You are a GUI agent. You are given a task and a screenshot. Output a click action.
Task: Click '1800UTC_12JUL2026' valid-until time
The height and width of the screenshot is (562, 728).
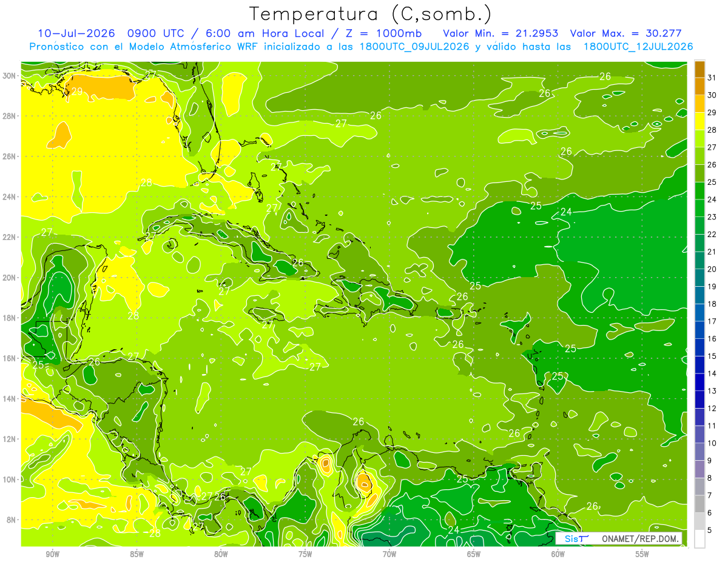point(638,47)
